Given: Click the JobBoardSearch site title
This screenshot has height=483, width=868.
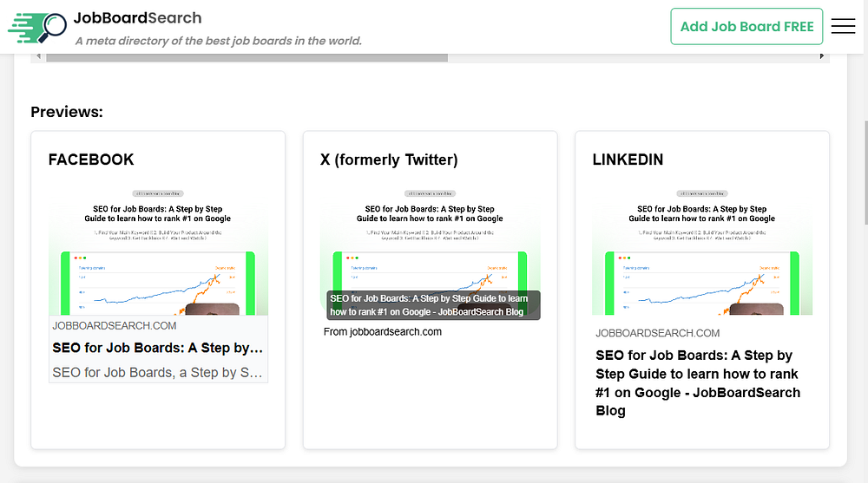Looking at the screenshot, I should coord(137,17).
